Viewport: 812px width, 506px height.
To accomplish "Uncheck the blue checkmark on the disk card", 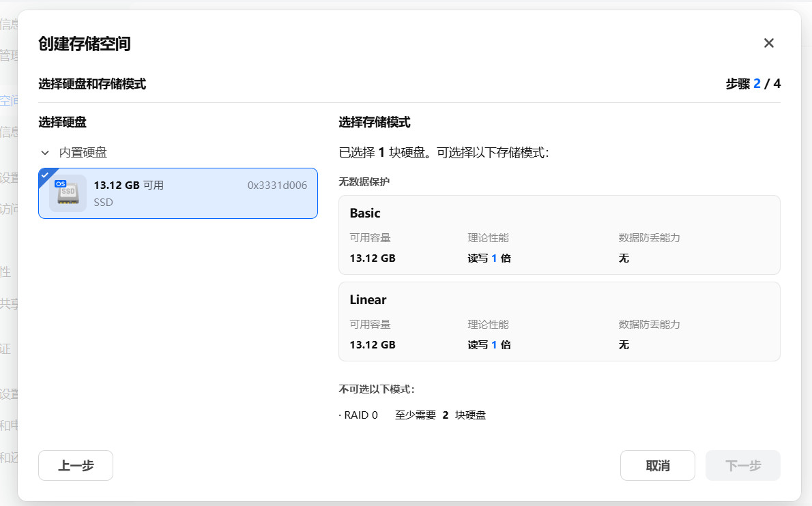I will (x=45, y=175).
